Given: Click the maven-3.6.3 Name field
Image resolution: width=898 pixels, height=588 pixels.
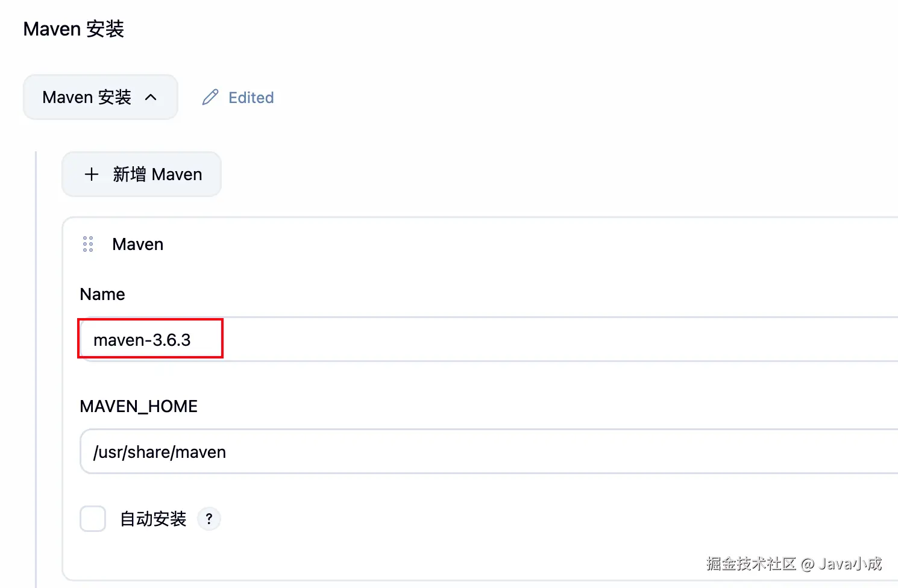Looking at the screenshot, I should 149,339.
